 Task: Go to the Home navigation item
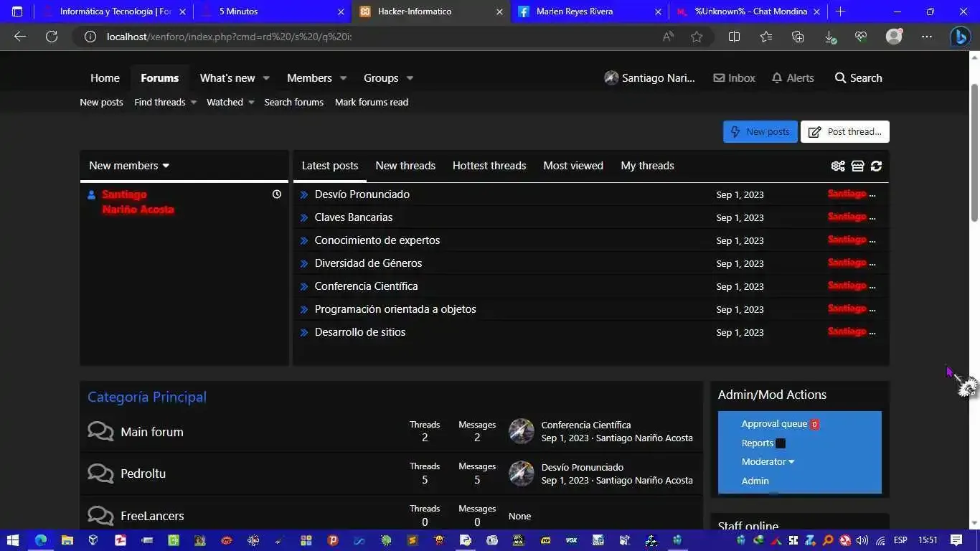105,78
